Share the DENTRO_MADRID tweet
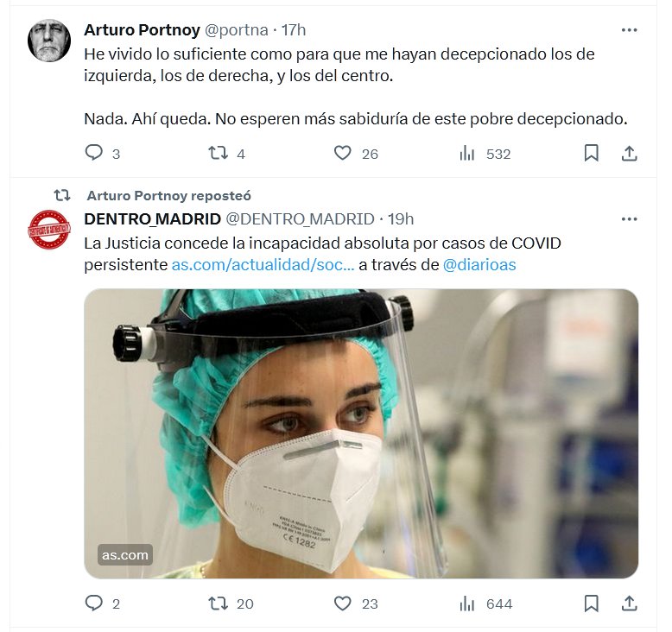This screenshot has height=632, width=672. coord(630,604)
